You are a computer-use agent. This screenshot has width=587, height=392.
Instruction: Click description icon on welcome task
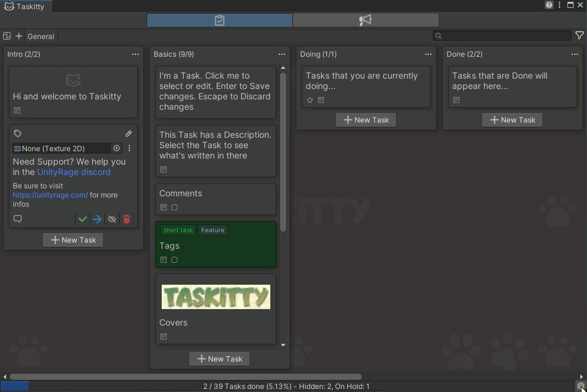coord(17,110)
